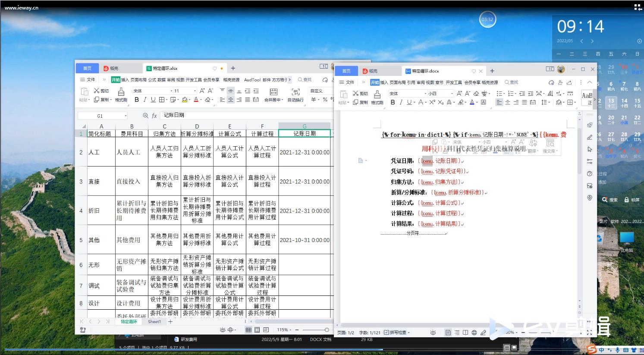Click the 查找 search in the Word window
The image size is (644, 355).
(x=511, y=82)
